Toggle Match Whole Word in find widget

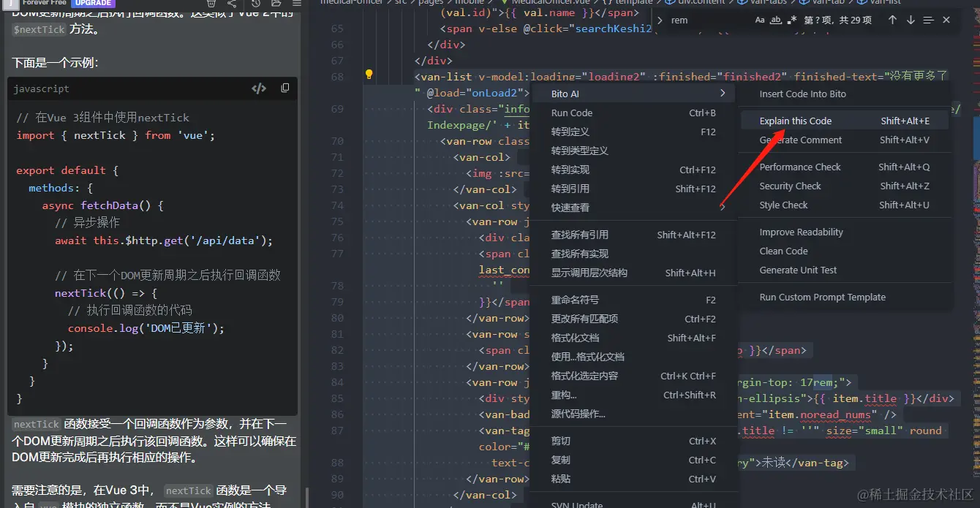point(776,20)
